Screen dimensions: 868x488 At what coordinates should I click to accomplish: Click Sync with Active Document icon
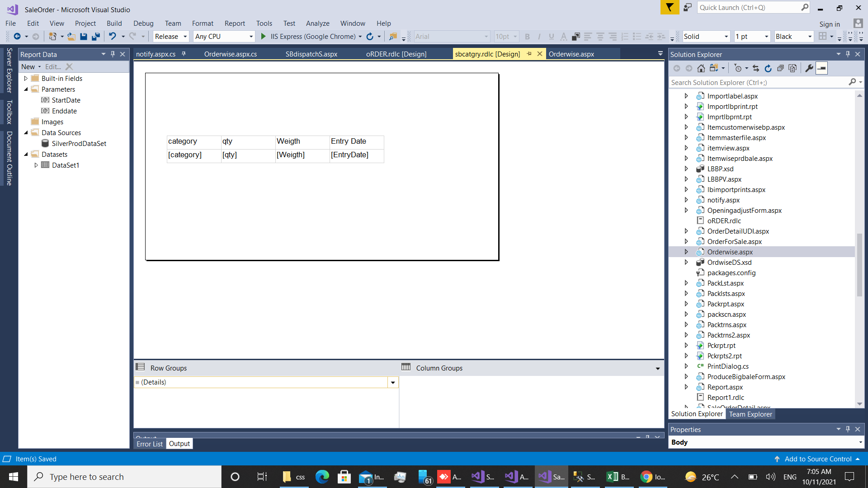(756, 68)
